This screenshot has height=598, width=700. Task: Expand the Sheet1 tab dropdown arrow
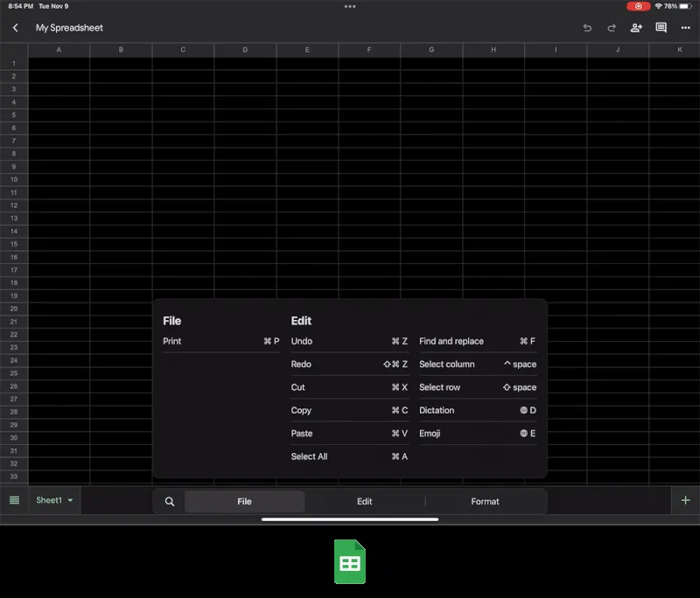pos(70,501)
